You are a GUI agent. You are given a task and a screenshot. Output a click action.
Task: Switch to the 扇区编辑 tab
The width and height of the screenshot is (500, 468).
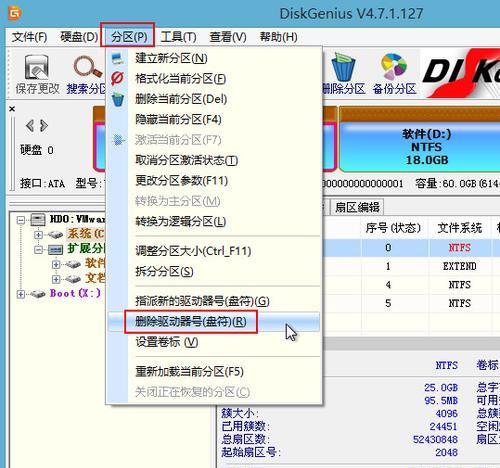(x=357, y=207)
